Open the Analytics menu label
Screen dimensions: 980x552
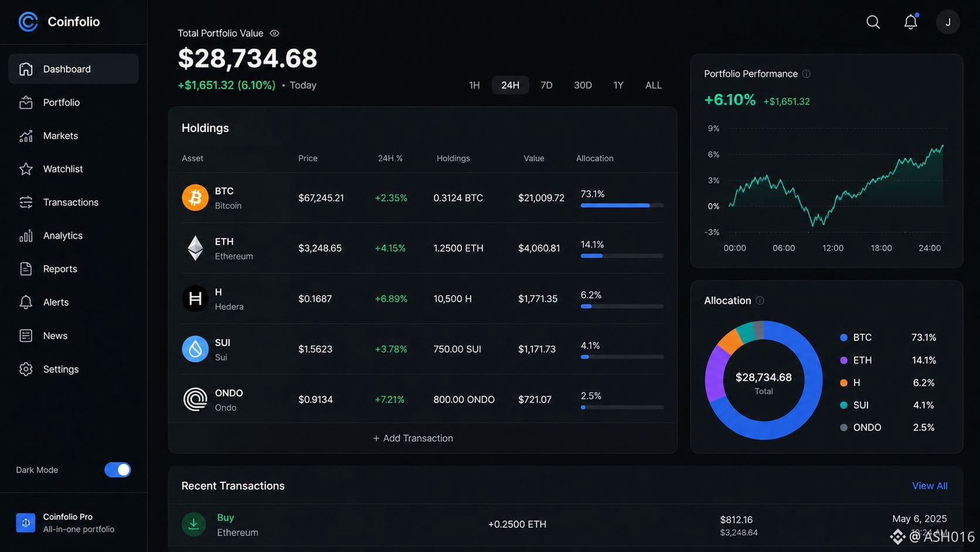click(63, 236)
